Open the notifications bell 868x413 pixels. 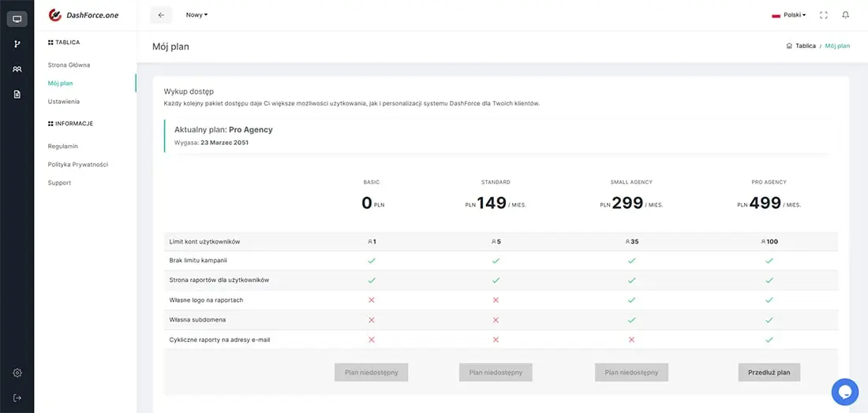[x=845, y=15]
